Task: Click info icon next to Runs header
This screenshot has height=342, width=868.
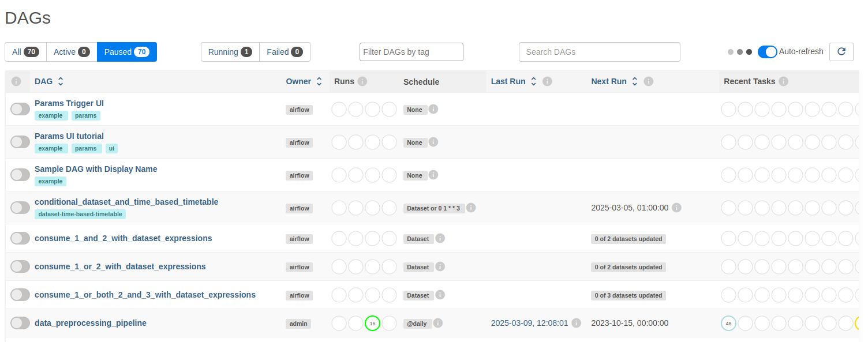Action: click(x=362, y=81)
